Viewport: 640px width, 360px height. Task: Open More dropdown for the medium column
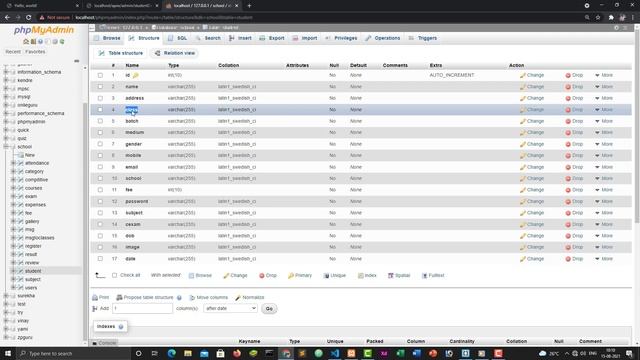click(x=604, y=133)
